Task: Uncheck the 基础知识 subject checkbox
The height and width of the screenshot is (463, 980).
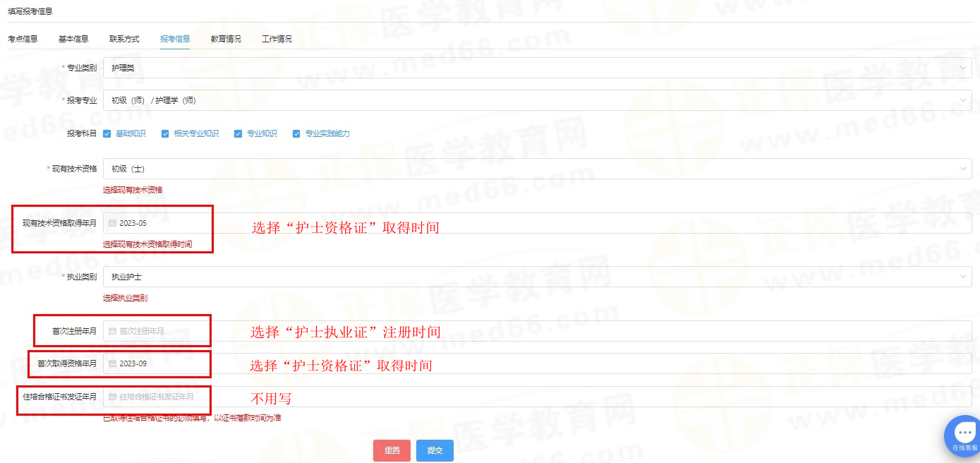Action: (x=107, y=133)
